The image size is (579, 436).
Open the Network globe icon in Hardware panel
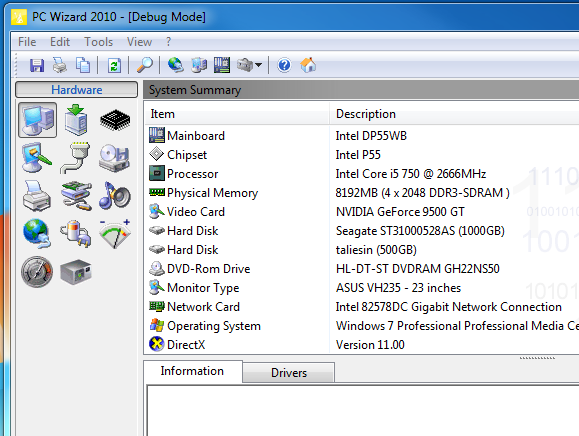[37, 233]
